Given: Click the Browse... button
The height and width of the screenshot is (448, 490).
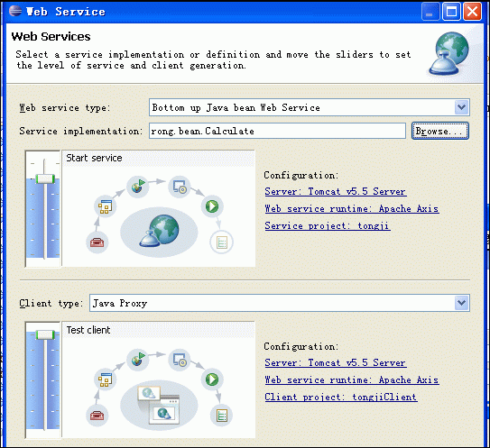Looking at the screenshot, I should (440, 131).
